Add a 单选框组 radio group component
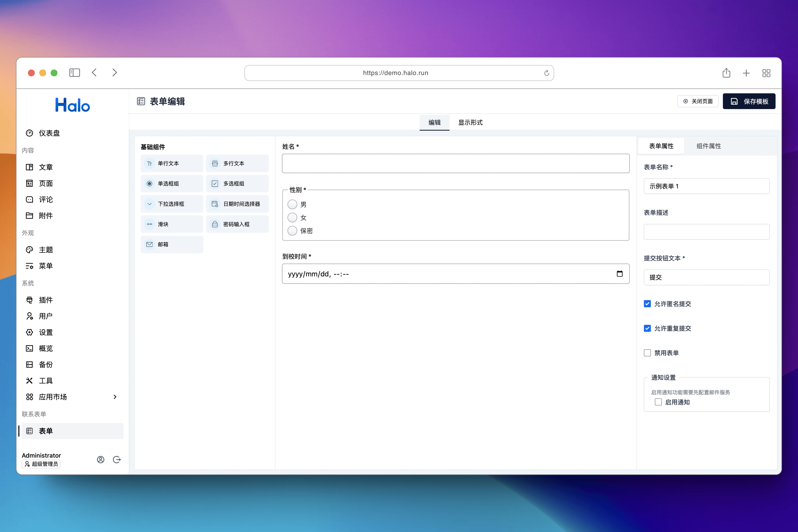The image size is (798, 532). tap(172, 183)
